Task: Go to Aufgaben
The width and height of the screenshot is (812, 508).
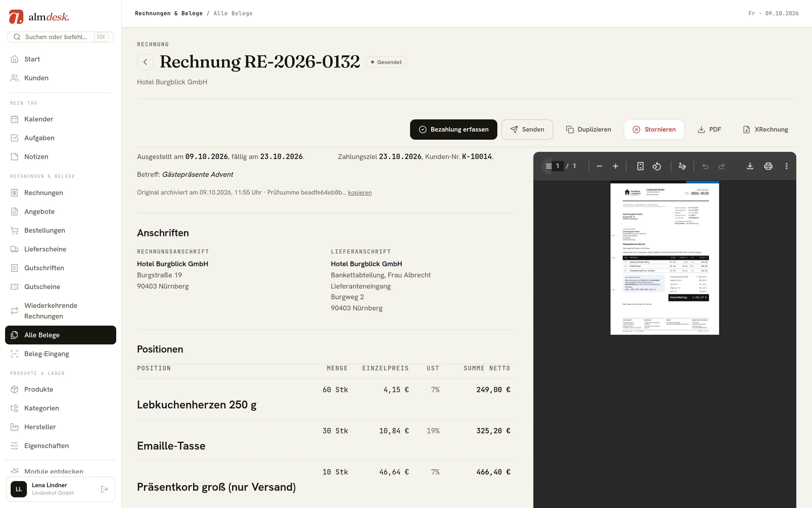Action: pyautogui.click(x=60, y=138)
